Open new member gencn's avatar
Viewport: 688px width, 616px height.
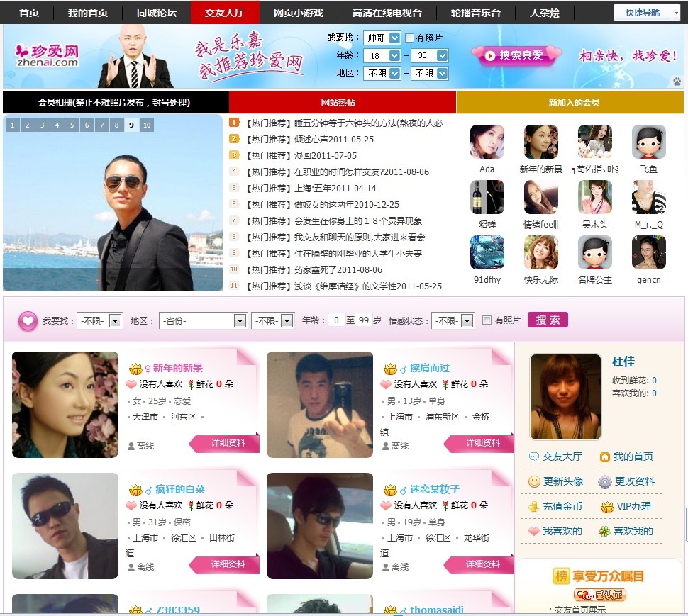tap(649, 252)
